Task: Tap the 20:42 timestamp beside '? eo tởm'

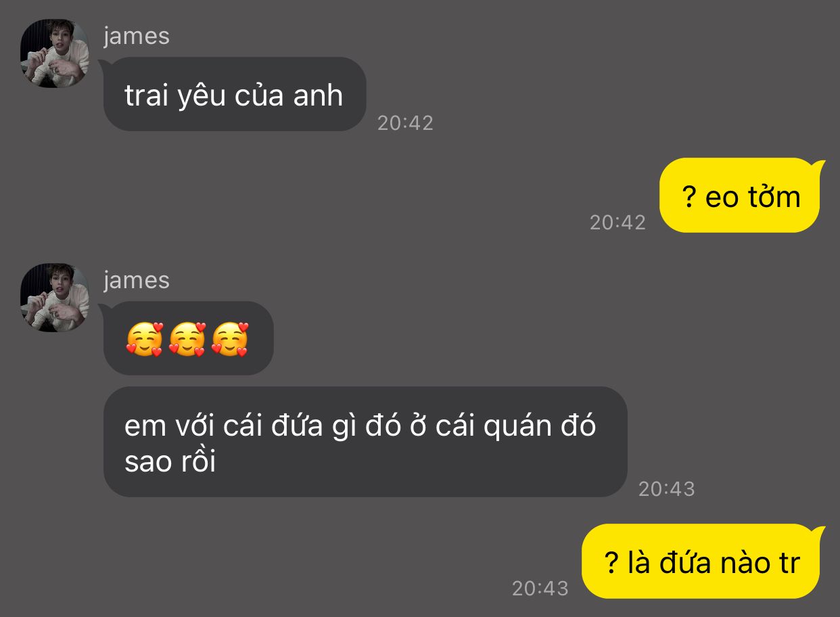Action: pos(617,223)
